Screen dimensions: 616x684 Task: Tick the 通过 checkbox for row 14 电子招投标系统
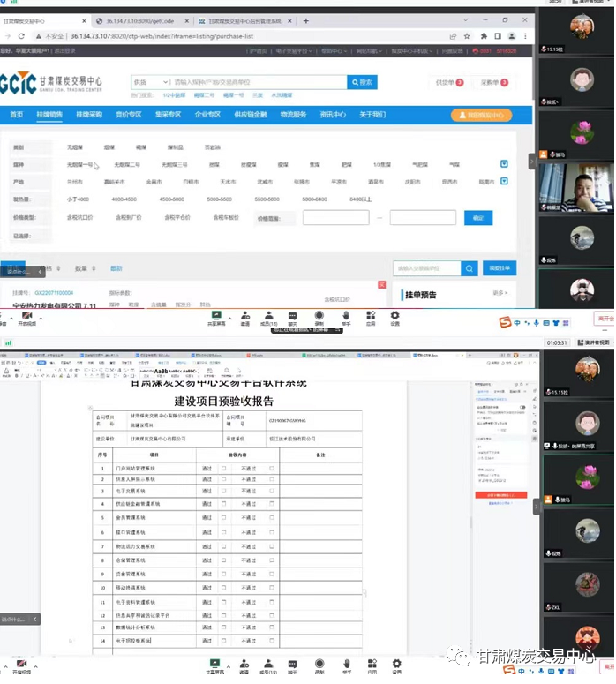(224, 640)
